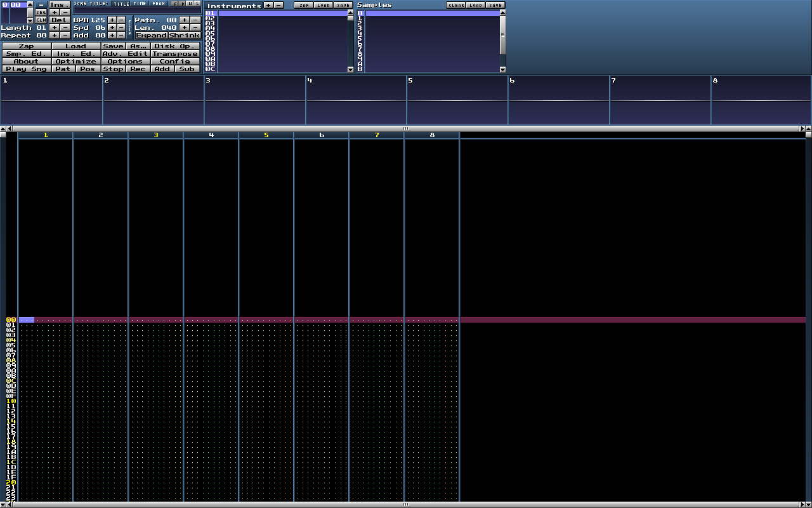This screenshot has width=812, height=508.
Task: Click the vertical FLIP button
Action: [x=129, y=27]
